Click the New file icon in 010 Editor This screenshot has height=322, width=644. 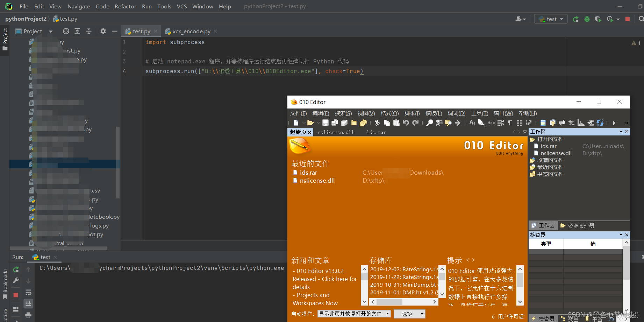(x=296, y=123)
